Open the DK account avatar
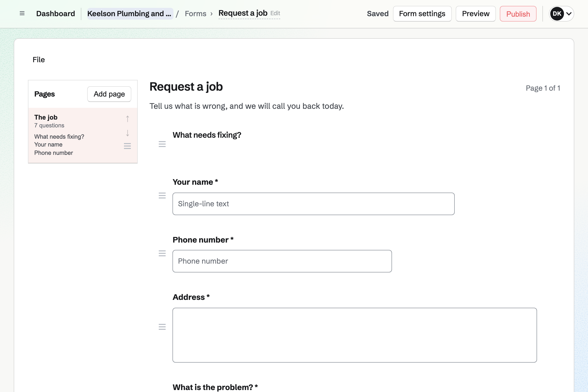 557,14
